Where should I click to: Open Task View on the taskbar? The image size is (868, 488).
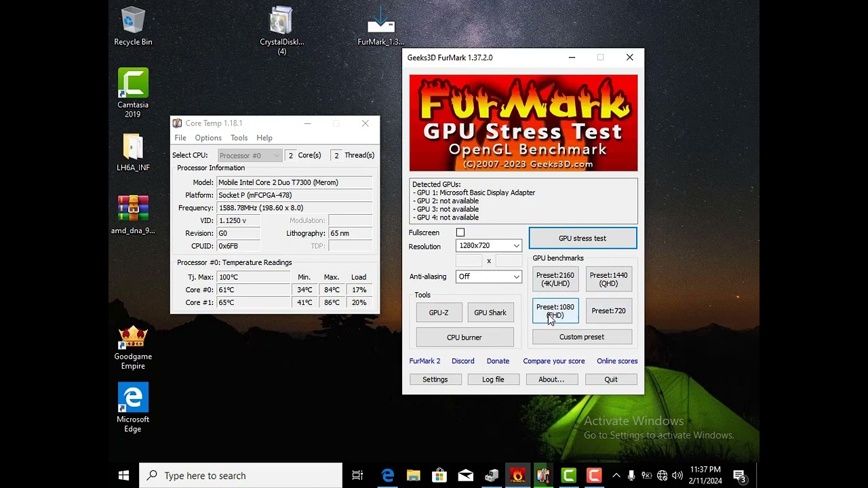(357, 476)
